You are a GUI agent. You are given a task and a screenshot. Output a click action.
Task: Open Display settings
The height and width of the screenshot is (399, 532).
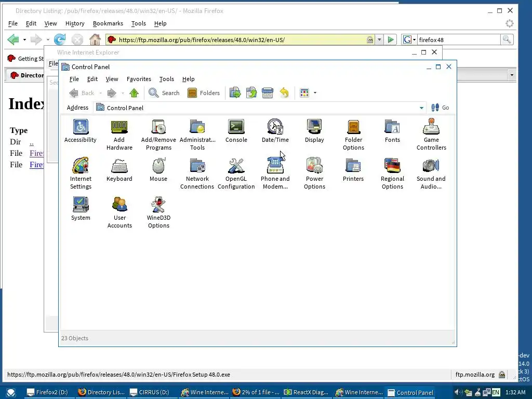coord(314,130)
